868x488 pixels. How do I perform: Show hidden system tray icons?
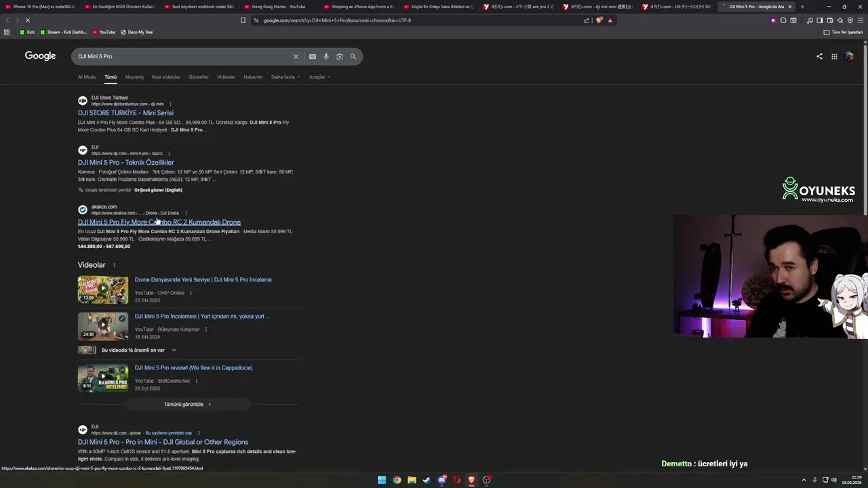[804, 480]
